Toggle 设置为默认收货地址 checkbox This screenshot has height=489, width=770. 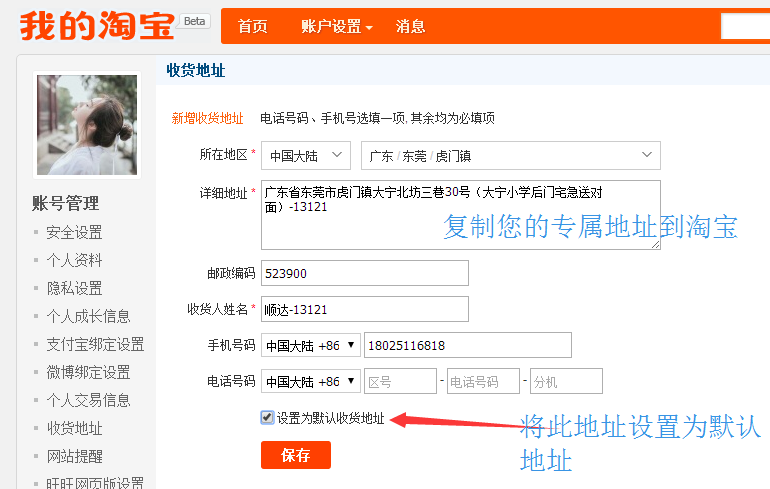coord(268,418)
